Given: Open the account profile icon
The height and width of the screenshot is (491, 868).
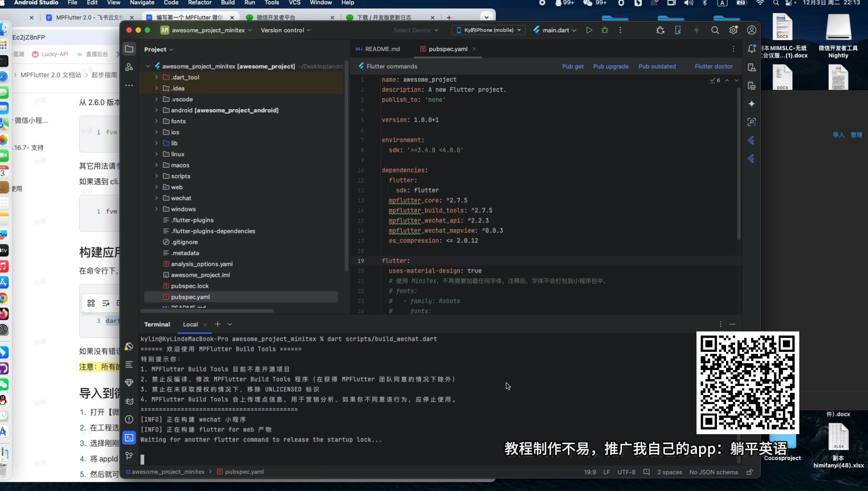Looking at the screenshot, I should point(752,30).
